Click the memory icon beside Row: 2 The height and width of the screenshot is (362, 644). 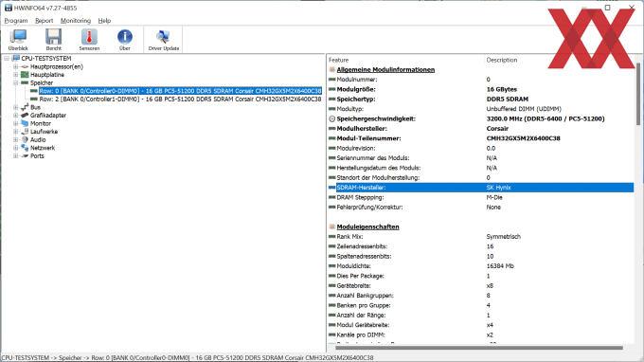(x=34, y=99)
